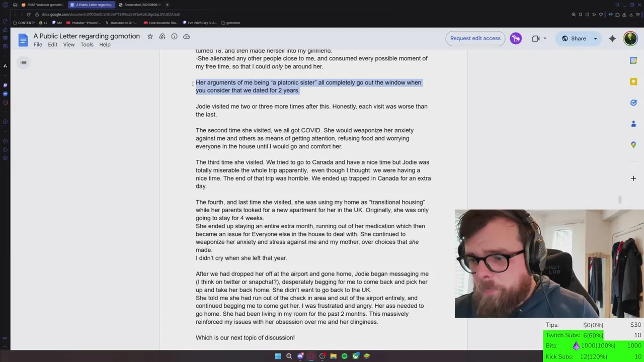The height and width of the screenshot is (362, 644).
Task: Click the A Public Letter regarding tab
Action: [91, 5]
